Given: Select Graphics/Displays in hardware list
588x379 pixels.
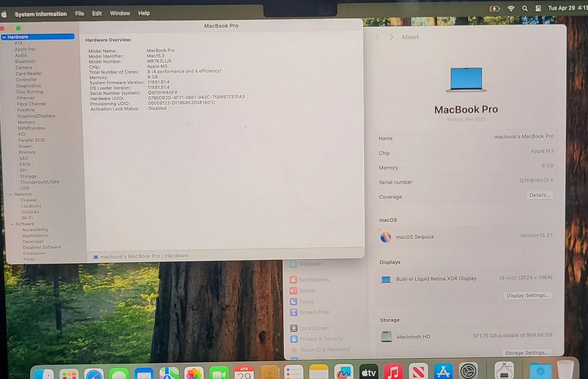Looking at the screenshot, I should pos(37,116).
